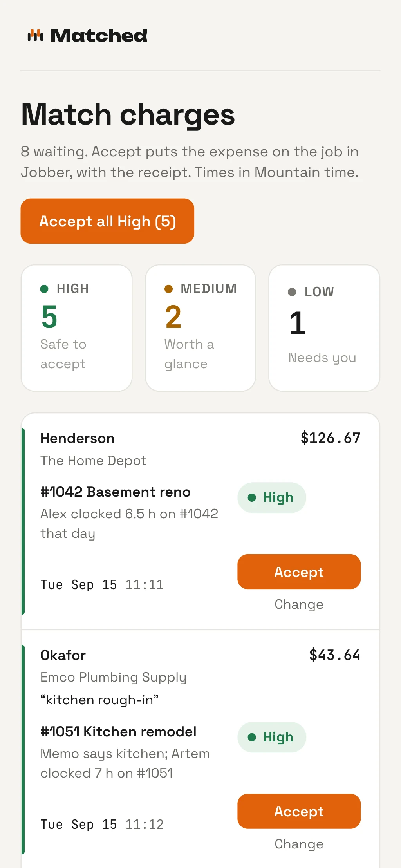Viewport: 401px width, 868px height.
Task: Select the High confidence card
Action: (76, 328)
